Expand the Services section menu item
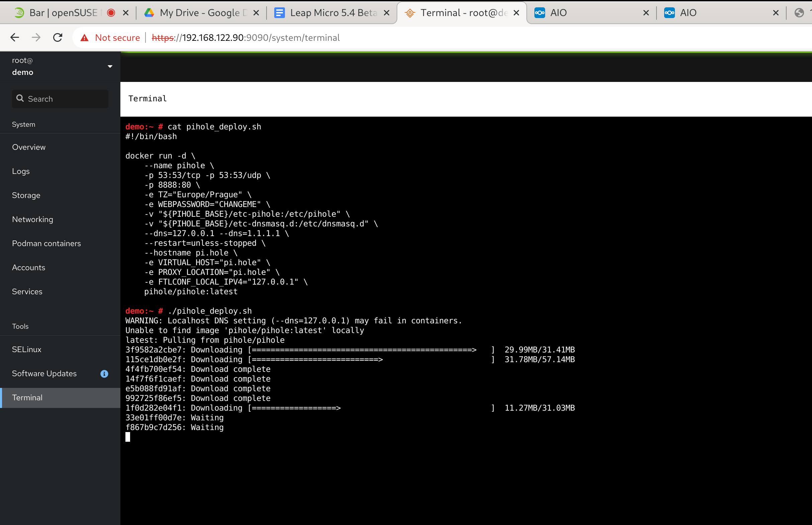Image resolution: width=812 pixels, height=525 pixels. [x=27, y=291]
